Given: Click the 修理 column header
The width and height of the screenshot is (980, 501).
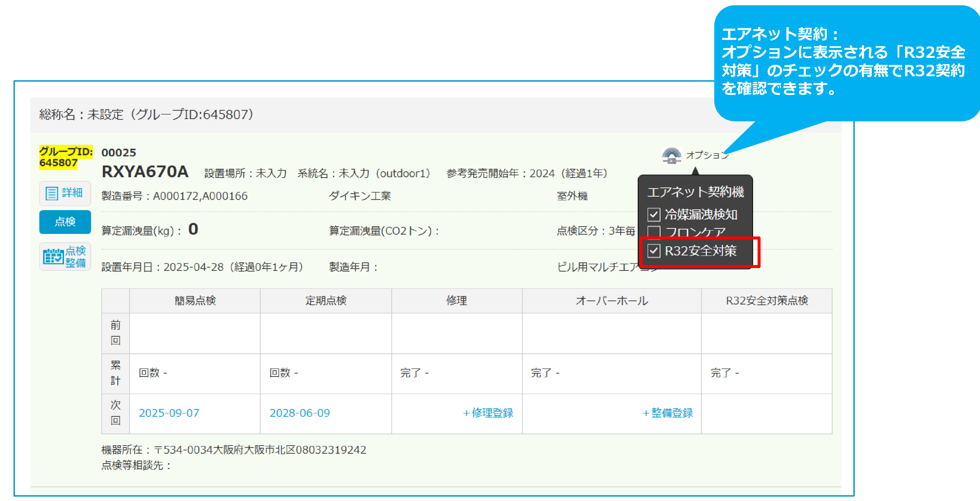Looking at the screenshot, I should point(456,301).
